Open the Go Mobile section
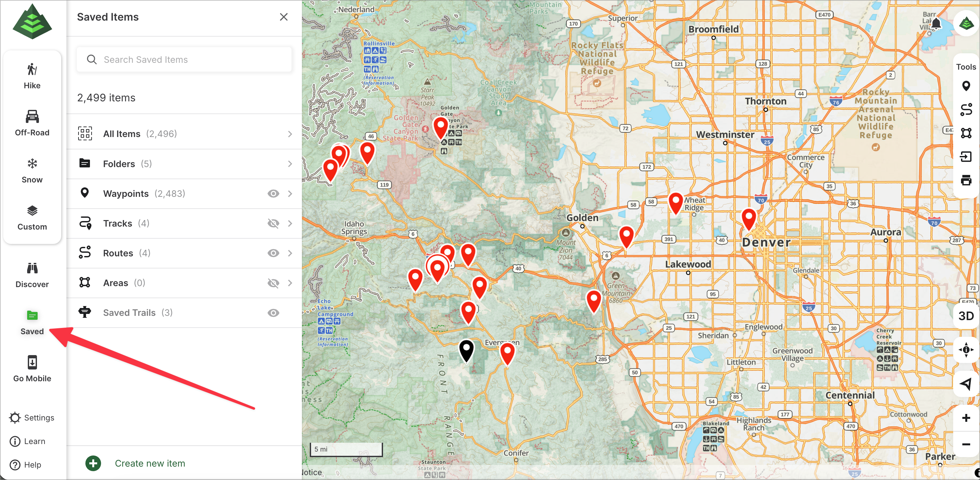980x480 pixels. tap(32, 369)
